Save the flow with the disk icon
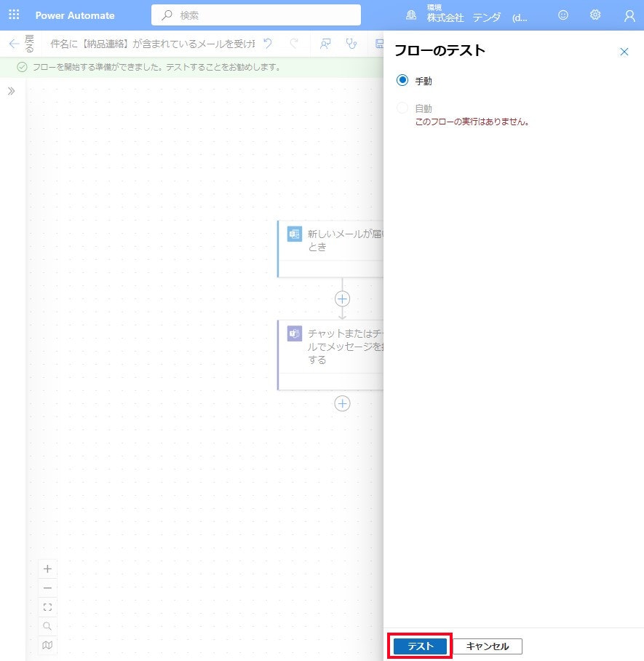644x661 pixels. (379, 44)
